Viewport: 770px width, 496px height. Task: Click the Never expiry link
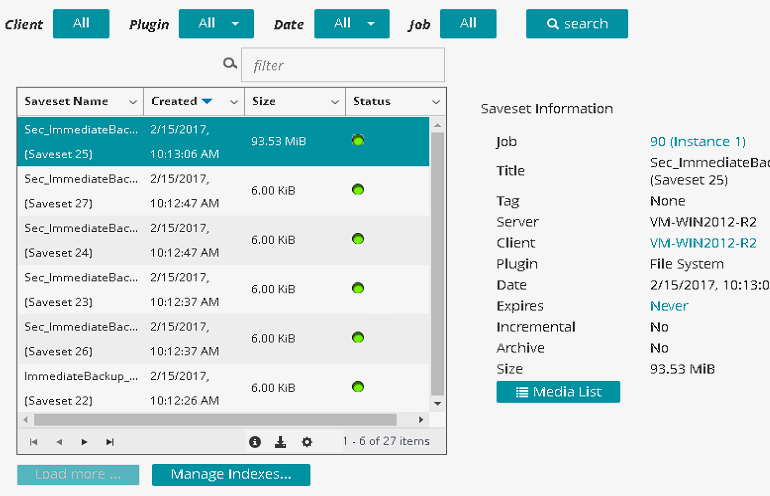pyautogui.click(x=669, y=306)
